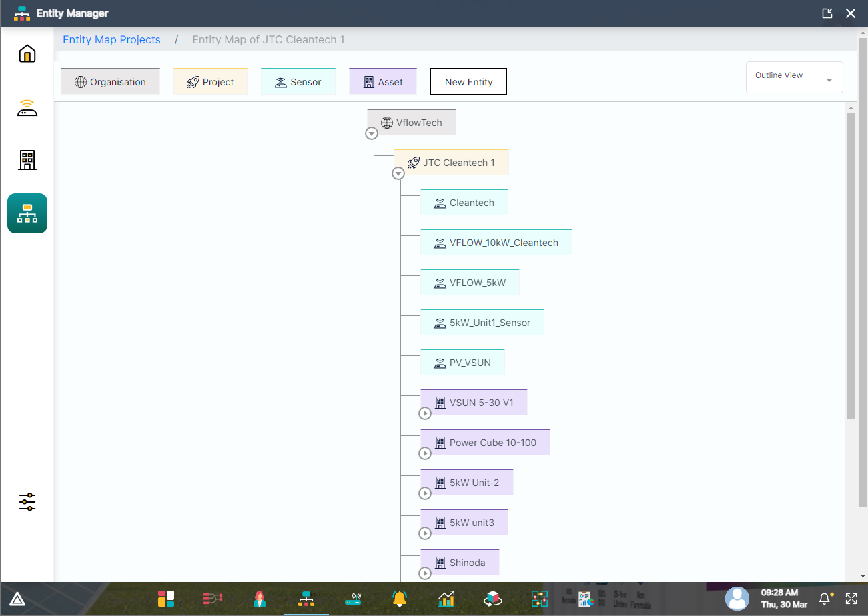Screen dimensions: 868x616
Task: Click the New Entity button
Action: 468,81
